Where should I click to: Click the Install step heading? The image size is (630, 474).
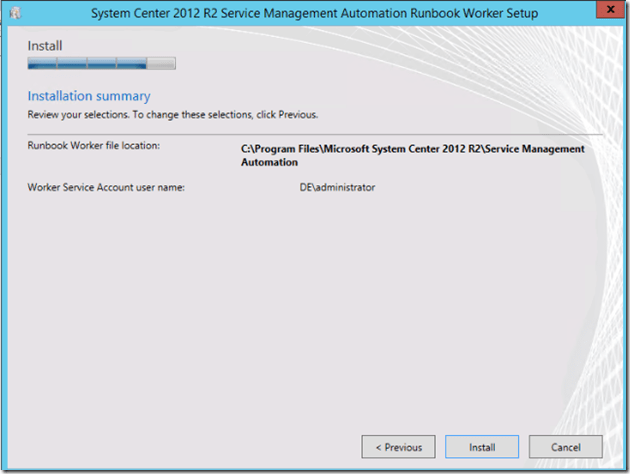click(x=44, y=46)
